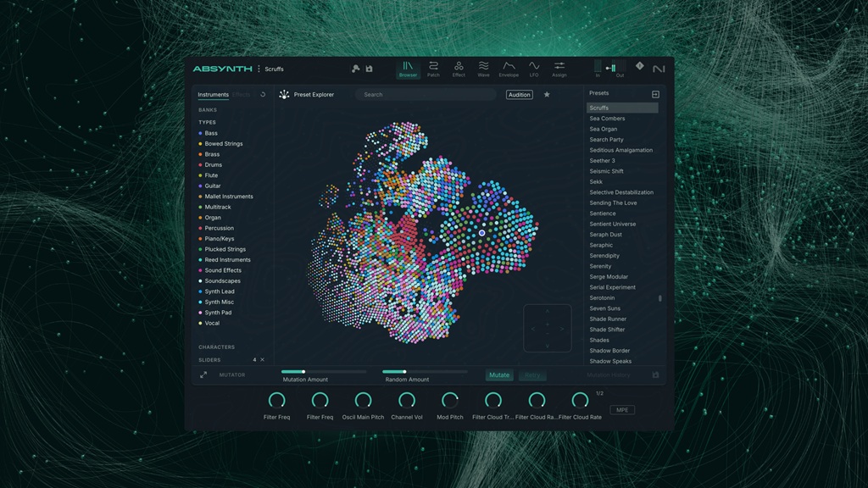
Task: Enable MPE mode
Action: click(x=622, y=410)
